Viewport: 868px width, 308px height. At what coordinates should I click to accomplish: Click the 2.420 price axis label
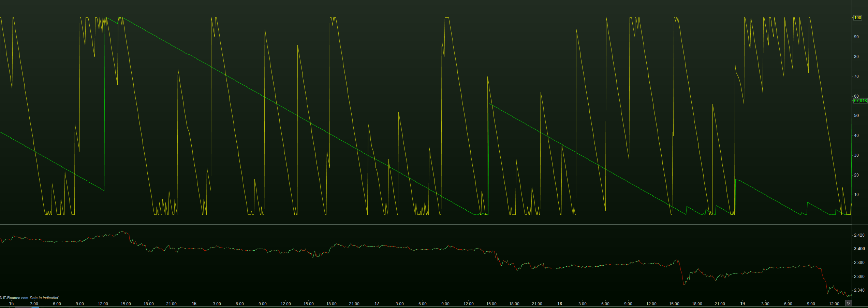859,235
